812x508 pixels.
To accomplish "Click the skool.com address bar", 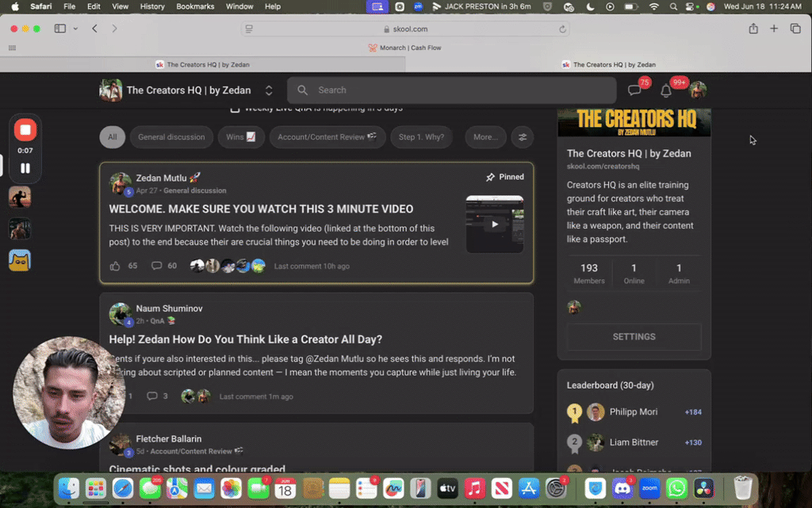I will point(405,29).
